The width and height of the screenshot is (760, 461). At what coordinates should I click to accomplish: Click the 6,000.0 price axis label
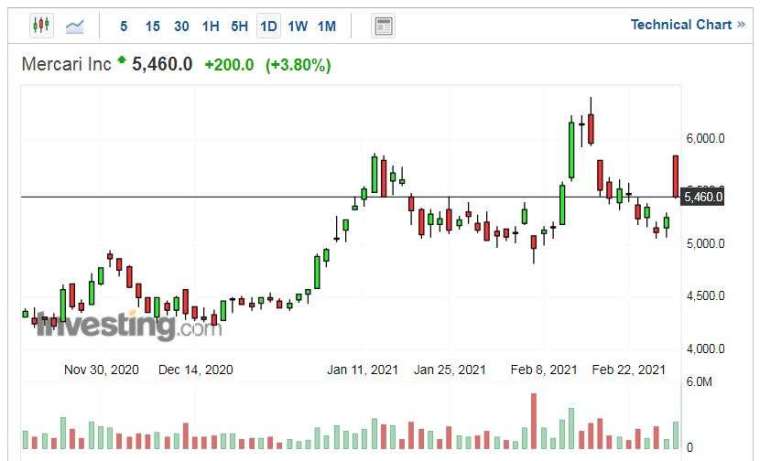[x=705, y=139]
